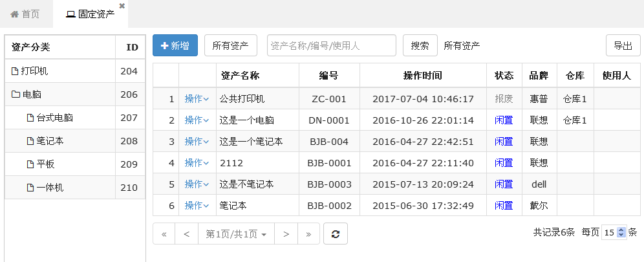Click the file icon beside 台式电脑

click(30, 118)
